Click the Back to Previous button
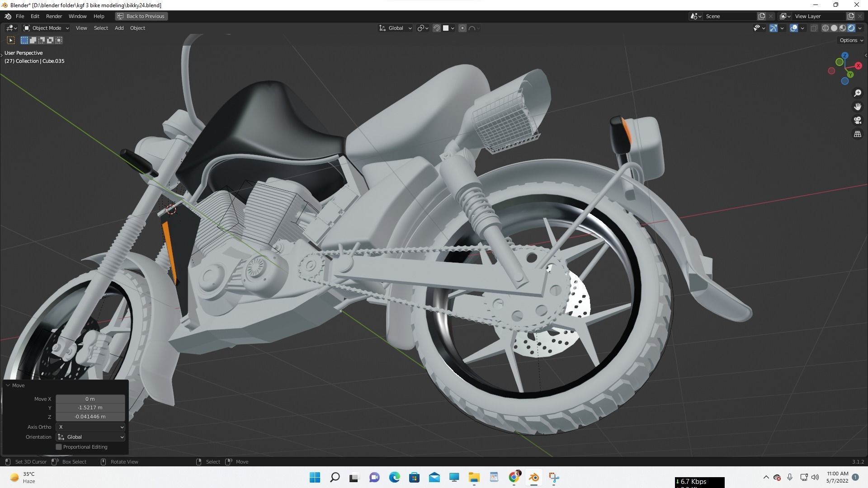 click(x=141, y=16)
